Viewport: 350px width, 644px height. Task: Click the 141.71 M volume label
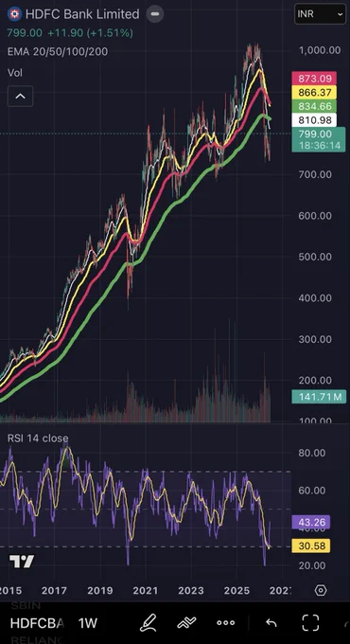[319, 397]
